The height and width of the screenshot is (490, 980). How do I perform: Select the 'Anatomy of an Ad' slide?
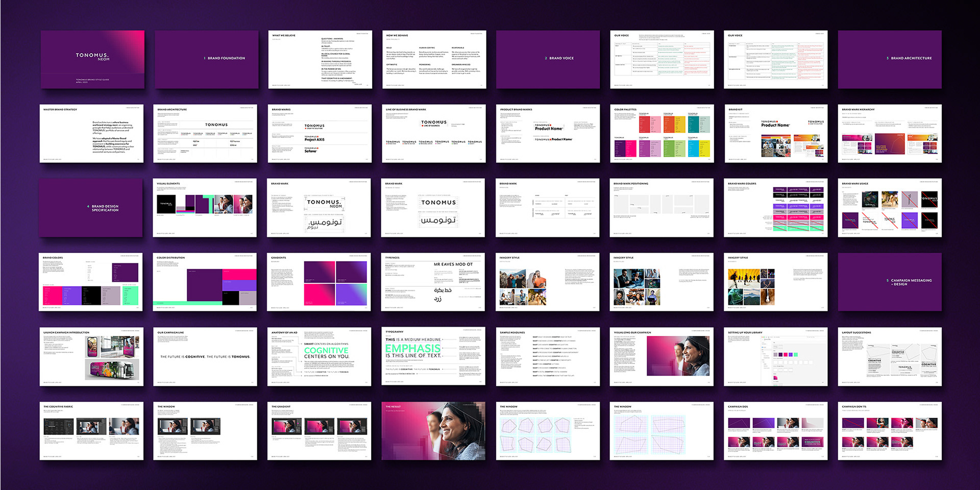[x=320, y=357]
